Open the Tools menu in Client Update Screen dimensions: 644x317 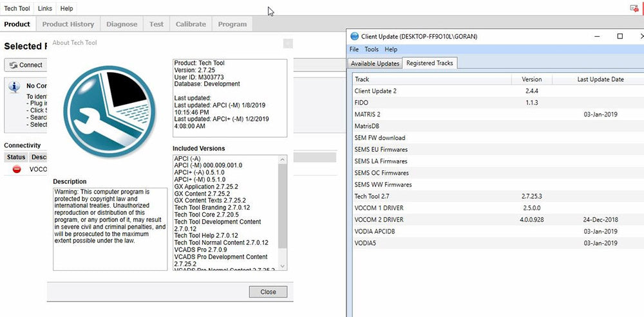(x=372, y=50)
